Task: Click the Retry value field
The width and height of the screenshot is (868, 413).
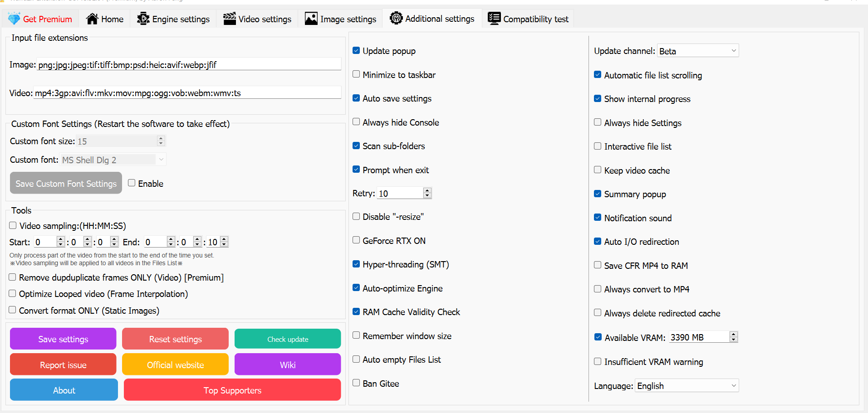Action: pos(400,193)
